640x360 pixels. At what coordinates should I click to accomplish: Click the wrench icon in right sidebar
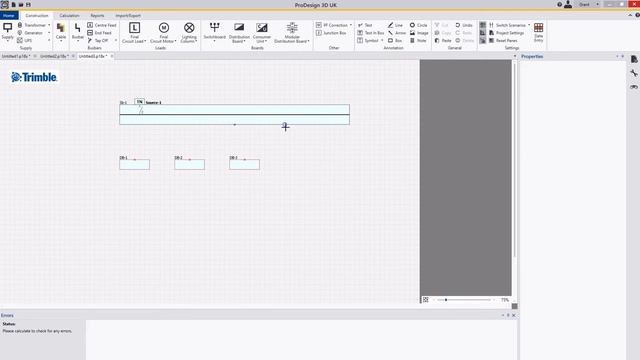[633, 73]
